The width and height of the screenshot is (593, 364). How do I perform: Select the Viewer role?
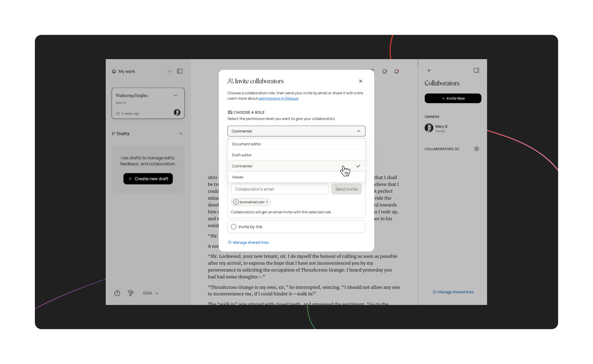tap(296, 177)
